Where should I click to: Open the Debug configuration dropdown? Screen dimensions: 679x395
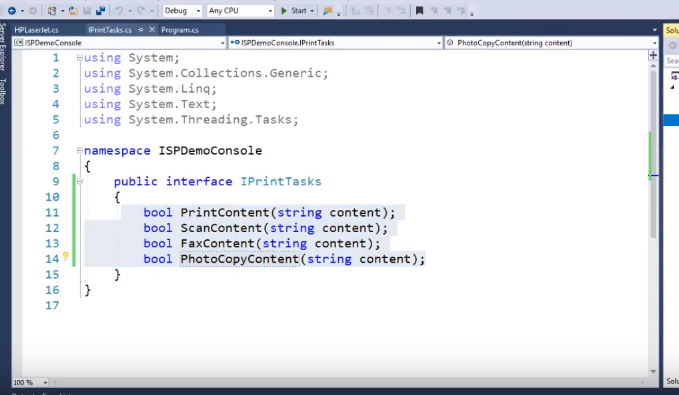click(x=182, y=10)
